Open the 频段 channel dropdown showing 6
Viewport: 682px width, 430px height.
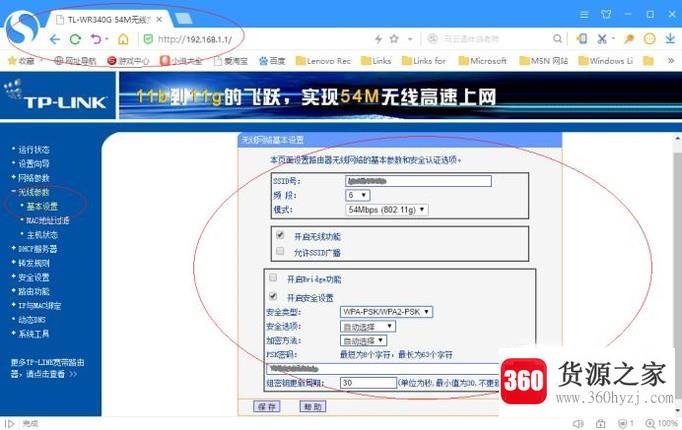pyautogui.click(x=358, y=195)
